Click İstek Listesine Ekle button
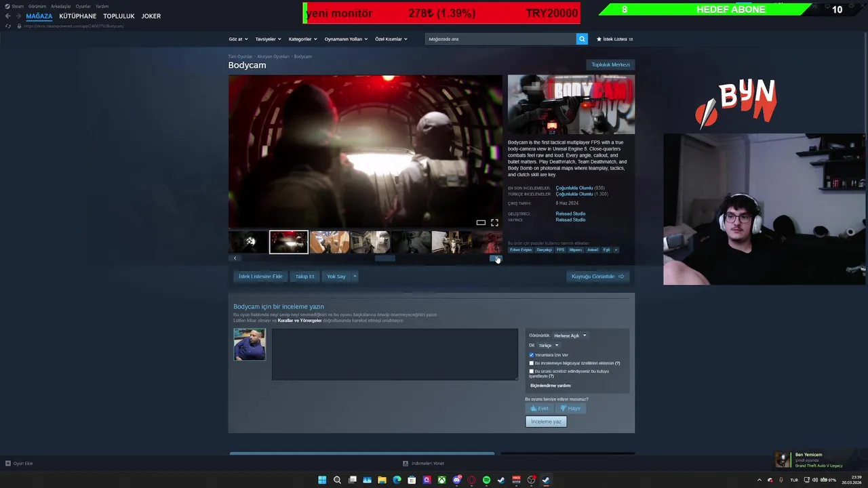Viewport: 868px width, 488px height. [x=260, y=276]
